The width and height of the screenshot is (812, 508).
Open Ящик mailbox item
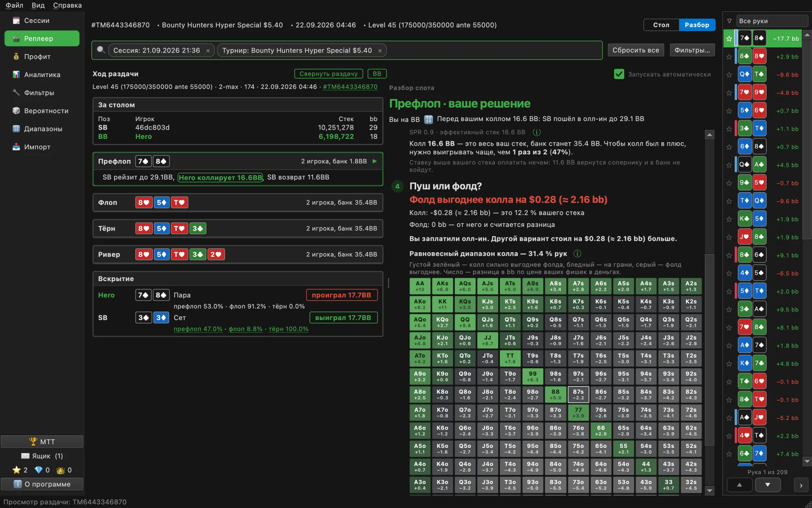[42, 456]
